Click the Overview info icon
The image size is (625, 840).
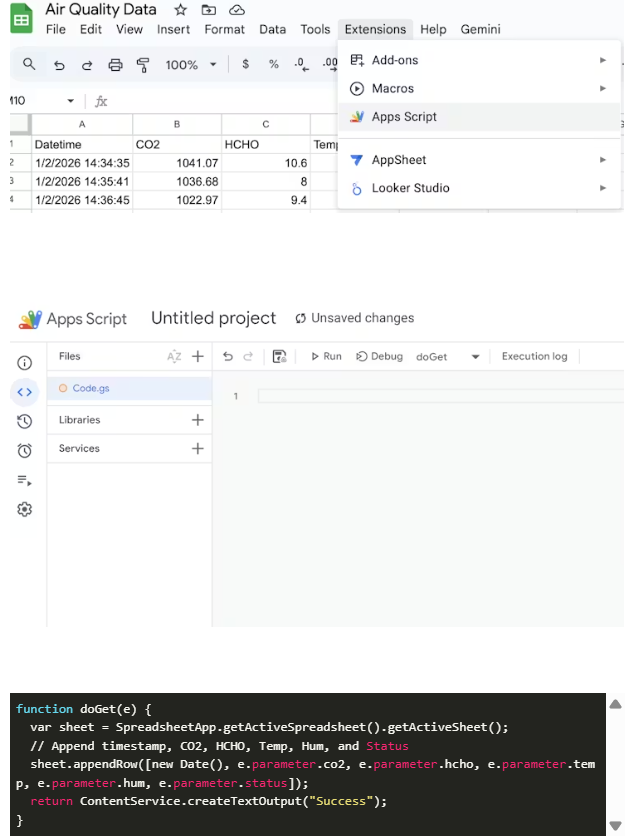pos(25,363)
